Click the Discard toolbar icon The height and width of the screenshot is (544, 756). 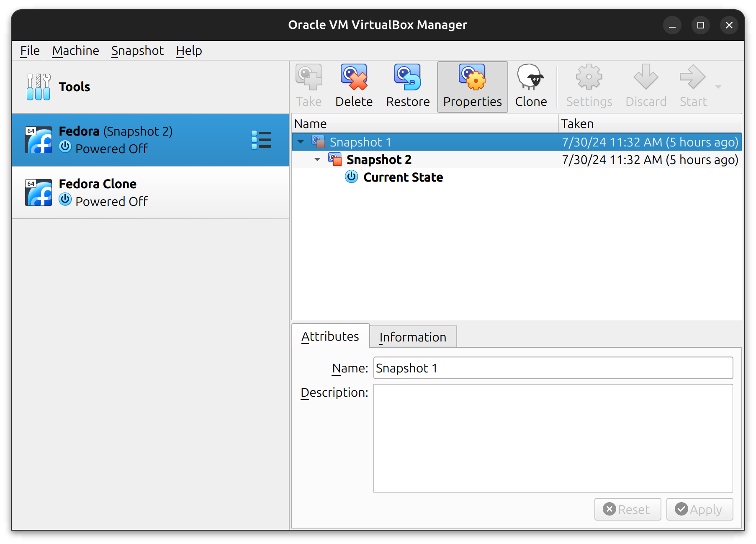click(645, 77)
